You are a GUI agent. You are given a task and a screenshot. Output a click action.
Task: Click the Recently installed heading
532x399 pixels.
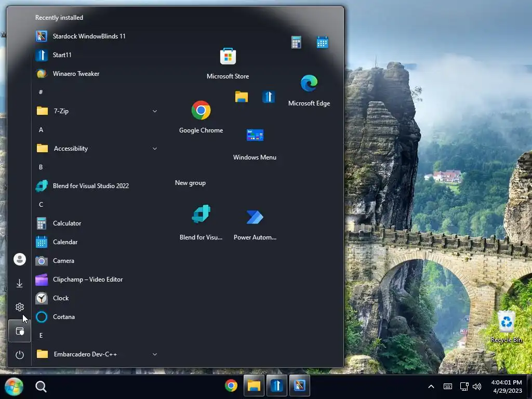(x=59, y=18)
